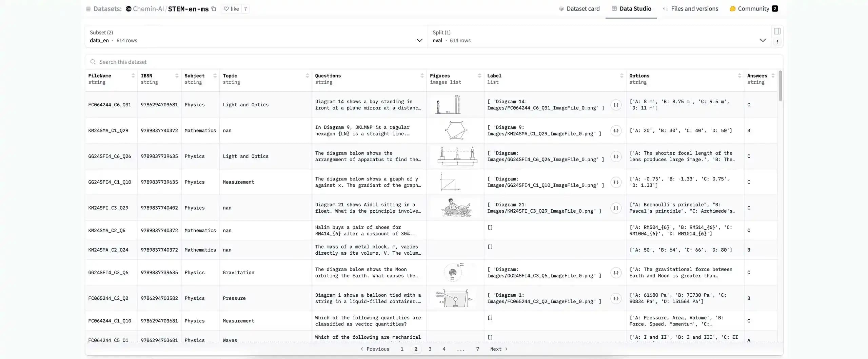868x359 pixels.
Task: Go to page 3
Action: (430, 349)
